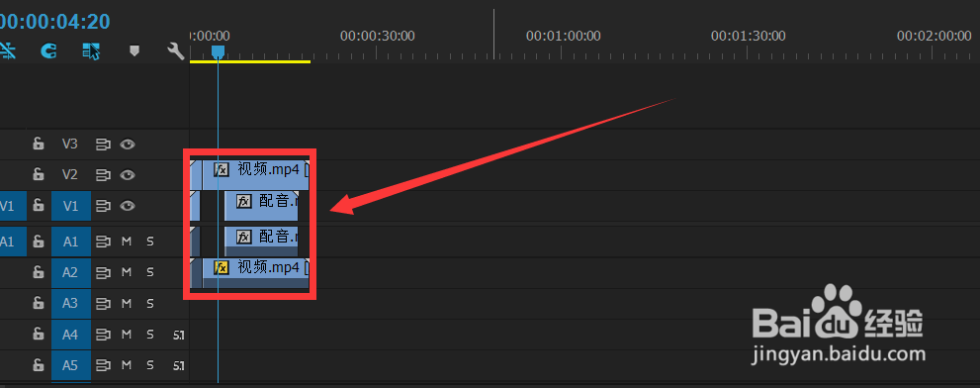Image resolution: width=980 pixels, height=388 pixels.
Task: Toggle track targeting for A1
Action: coord(70,241)
